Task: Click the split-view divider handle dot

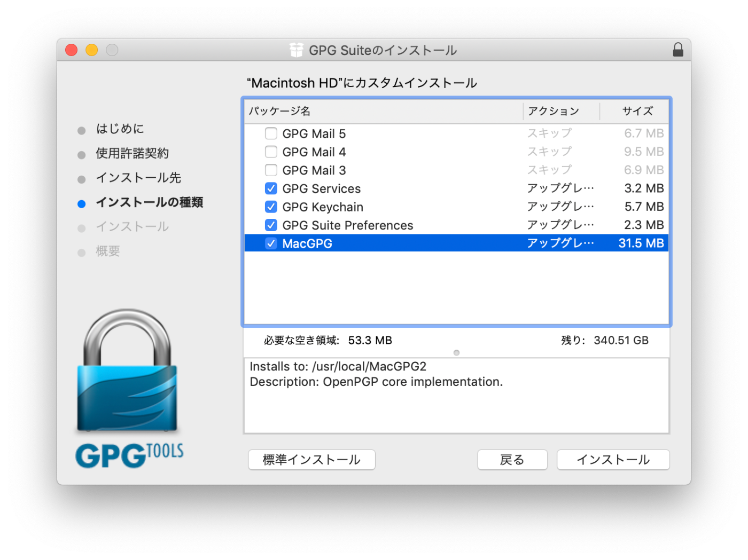Action: (x=456, y=352)
